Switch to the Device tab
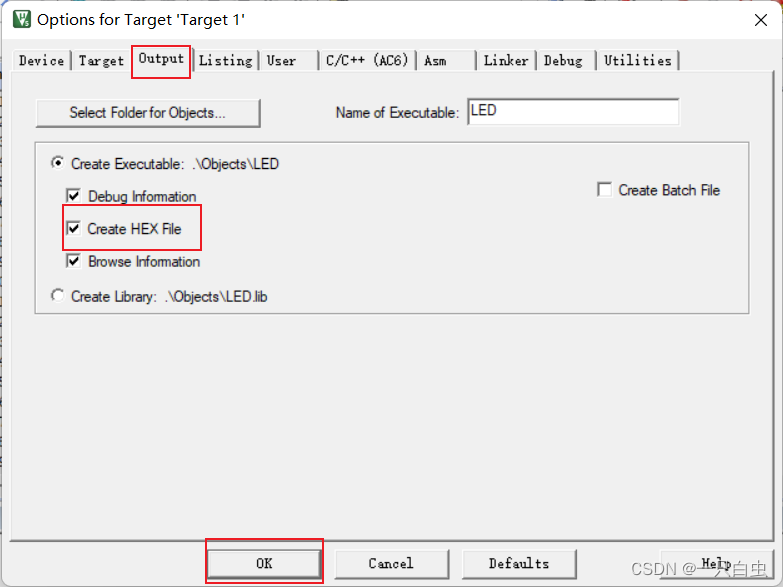 point(41,61)
